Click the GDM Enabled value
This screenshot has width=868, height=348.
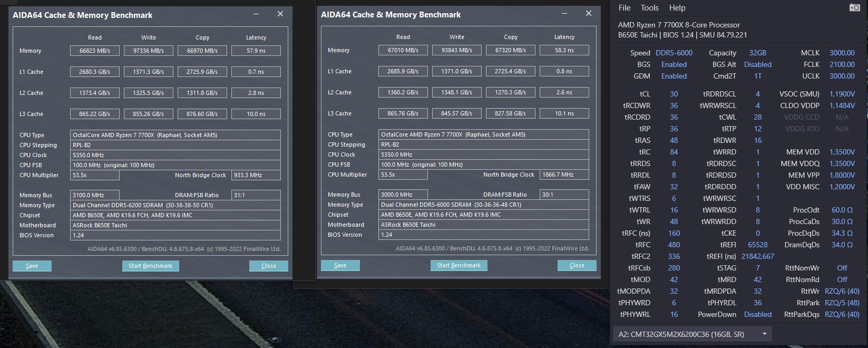[x=674, y=76]
